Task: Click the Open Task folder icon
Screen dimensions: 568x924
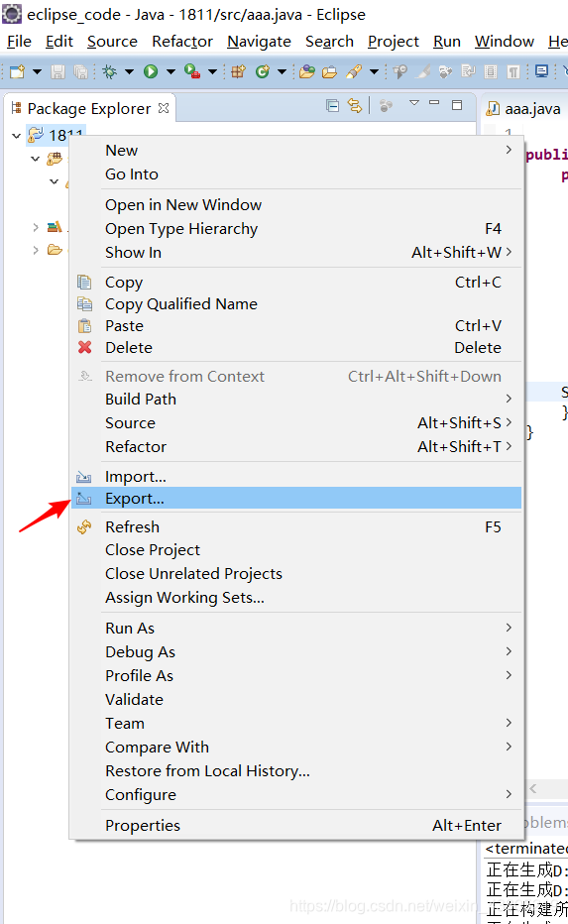Action: (x=329, y=72)
